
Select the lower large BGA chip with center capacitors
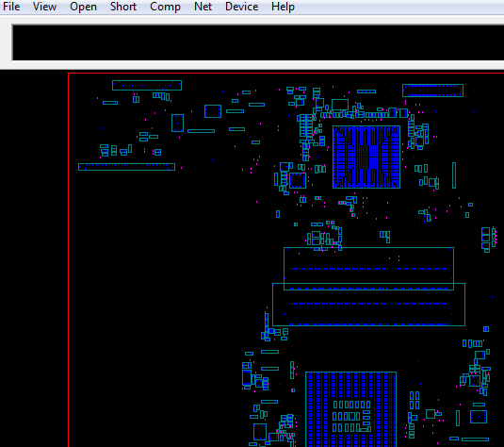350,409
